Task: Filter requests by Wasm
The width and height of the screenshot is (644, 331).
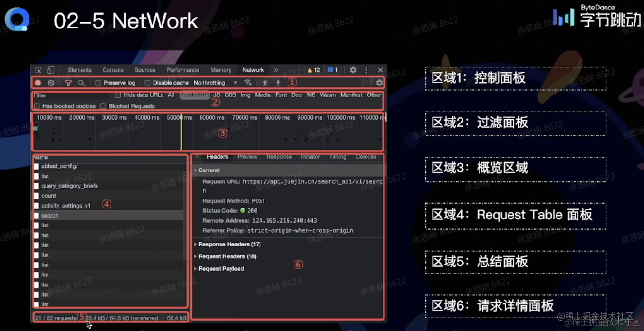Action: tap(328, 95)
